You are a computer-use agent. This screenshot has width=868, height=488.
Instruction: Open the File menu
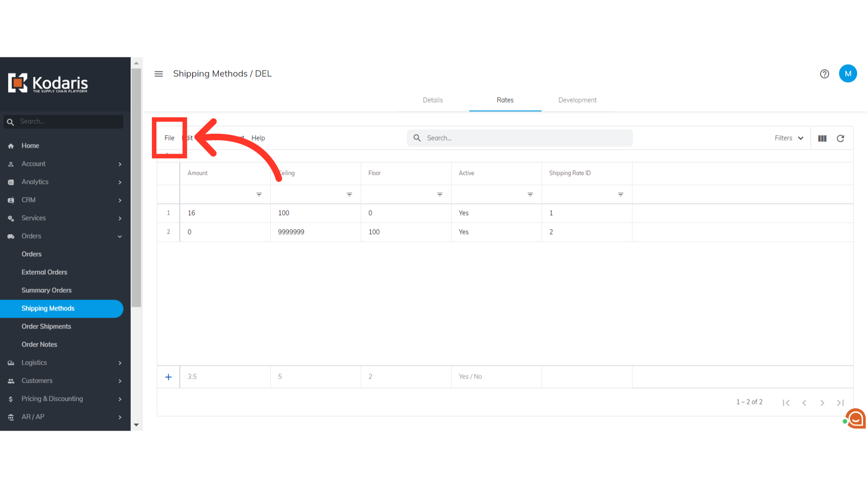pyautogui.click(x=170, y=138)
